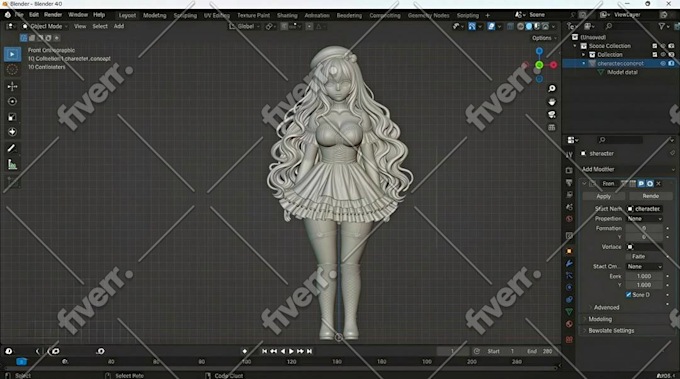Viewport: 680px width, 379px height.
Task: Click the timeline End frame field
Action: [540, 351]
